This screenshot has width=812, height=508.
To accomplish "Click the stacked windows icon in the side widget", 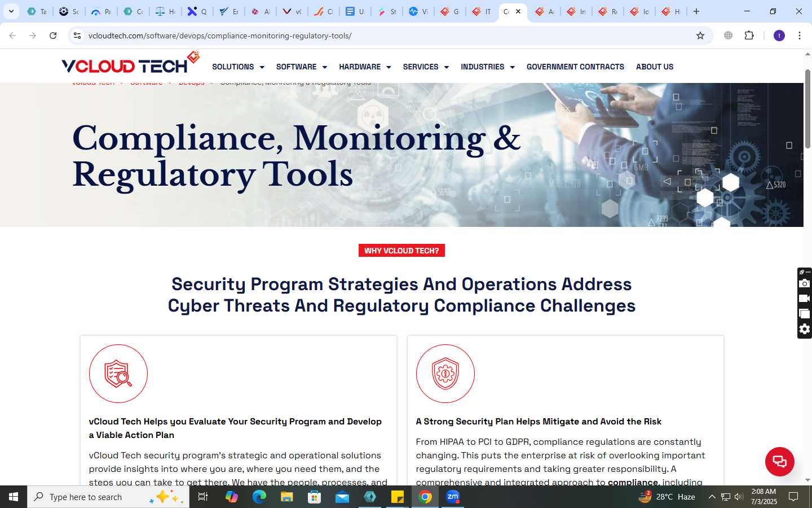I will tap(805, 314).
